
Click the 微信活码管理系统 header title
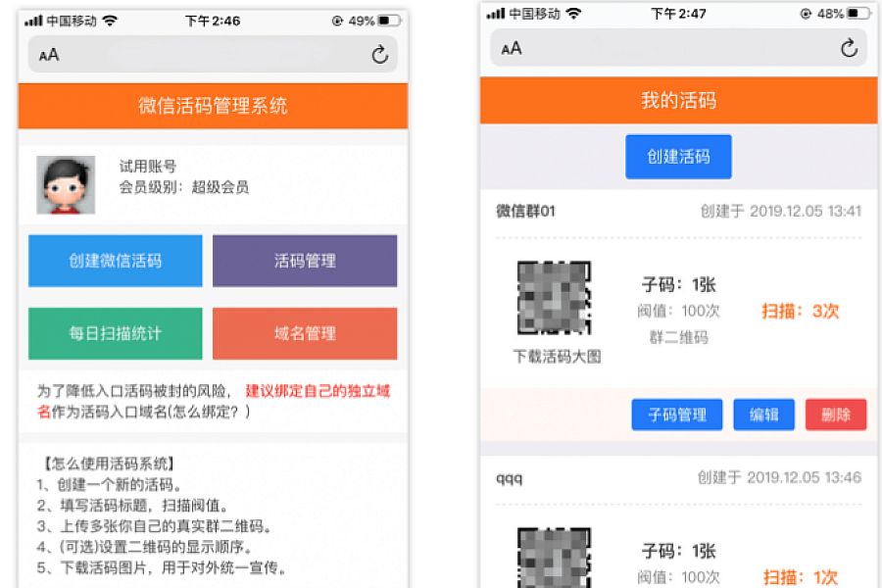point(213,106)
